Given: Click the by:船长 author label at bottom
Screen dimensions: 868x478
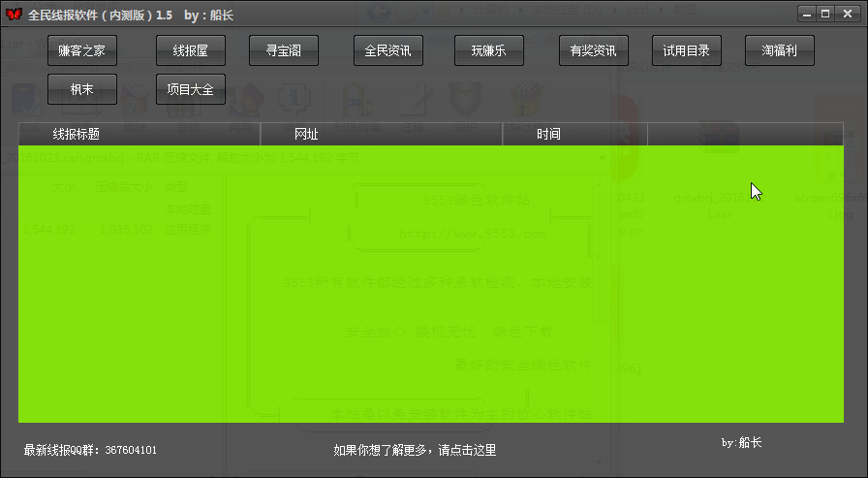Looking at the screenshot, I should 742,442.
